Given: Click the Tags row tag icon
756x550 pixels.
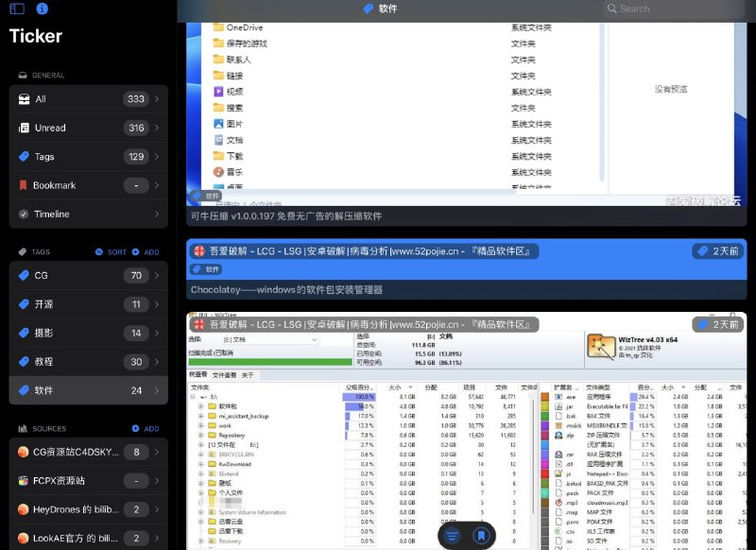Looking at the screenshot, I should click(x=24, y=157).
